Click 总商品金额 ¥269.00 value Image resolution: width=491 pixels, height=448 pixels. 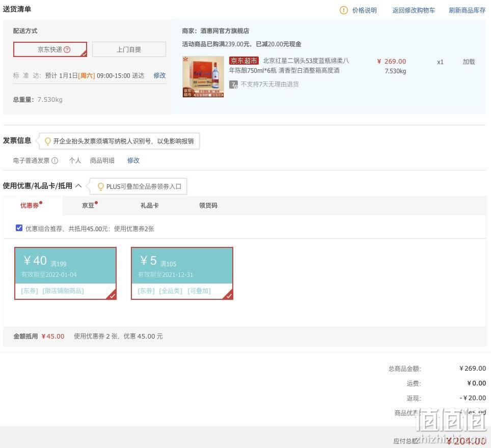[x=473, y=369]
